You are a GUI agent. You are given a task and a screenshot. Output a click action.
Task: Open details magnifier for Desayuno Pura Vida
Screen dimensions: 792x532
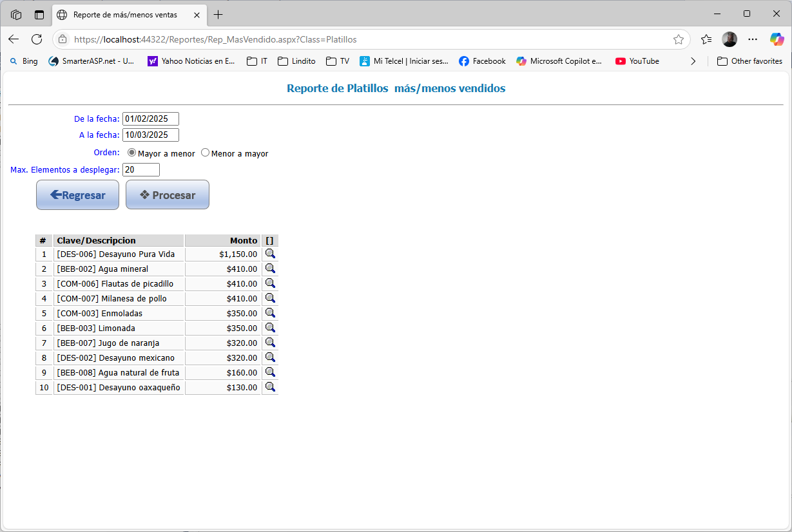point(270,254)
